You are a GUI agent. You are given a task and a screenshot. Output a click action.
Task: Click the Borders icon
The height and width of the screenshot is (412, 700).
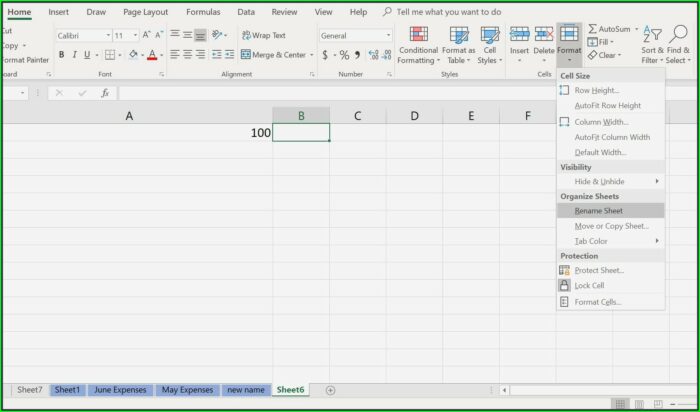[109, 55]
